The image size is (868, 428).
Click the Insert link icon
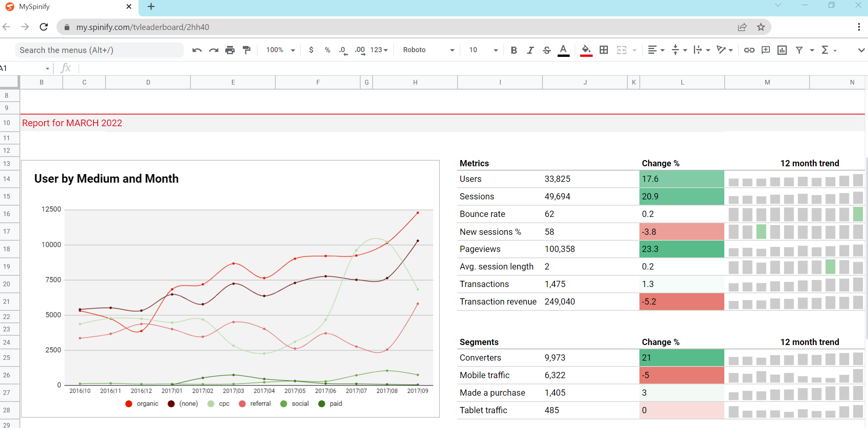click(x=749, y=50)
